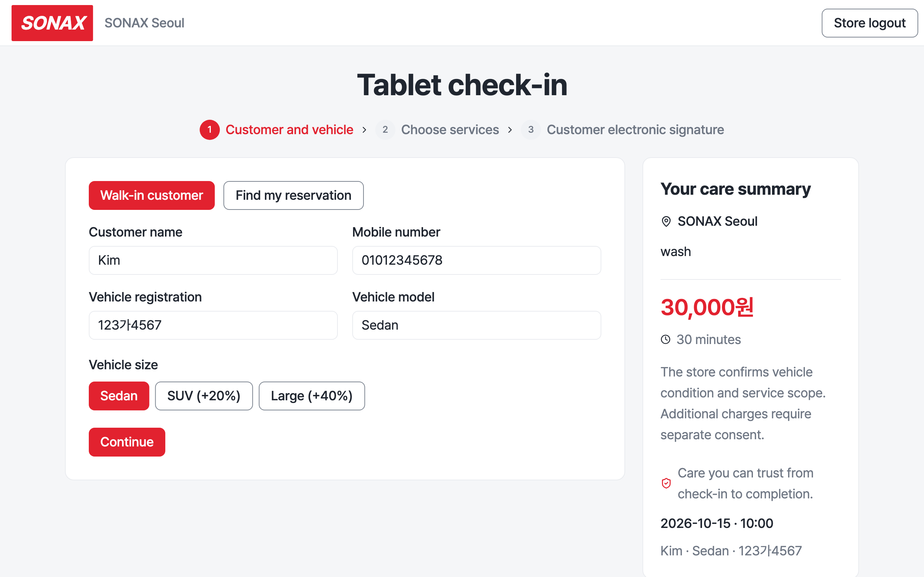Click the location pin icon beside SONAX Seoul
The width and height of the screenshot is (924, 577).
point(666,221)
